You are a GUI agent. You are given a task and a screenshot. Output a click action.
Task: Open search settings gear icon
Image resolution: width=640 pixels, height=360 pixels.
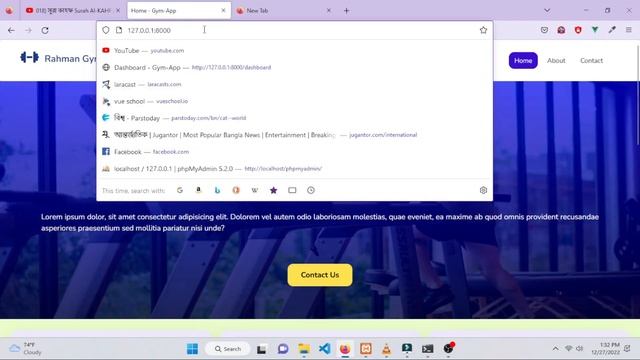[483, 190]
